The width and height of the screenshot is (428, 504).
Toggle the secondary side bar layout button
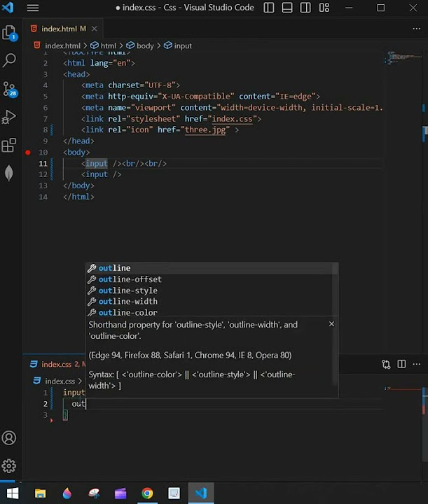pyautogui.click(x=306, y=8)
